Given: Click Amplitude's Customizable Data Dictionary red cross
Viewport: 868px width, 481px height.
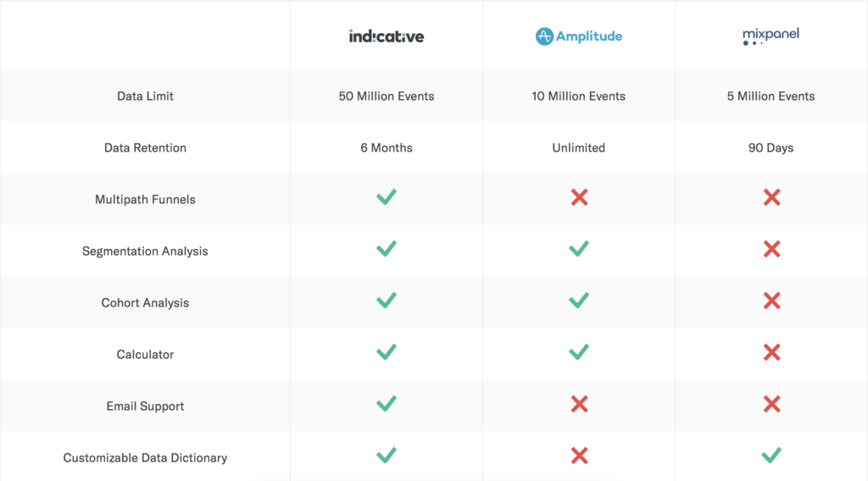Looking at the screenshot, I should [x=579, y=456].
